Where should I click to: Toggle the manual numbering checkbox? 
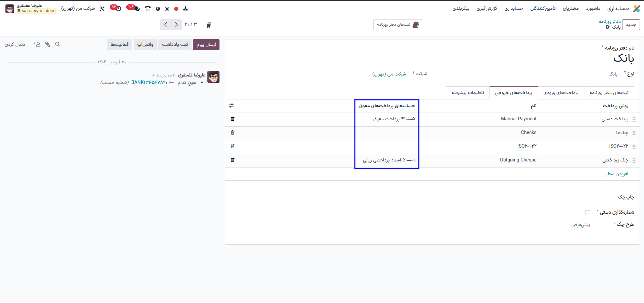point(588,213)
